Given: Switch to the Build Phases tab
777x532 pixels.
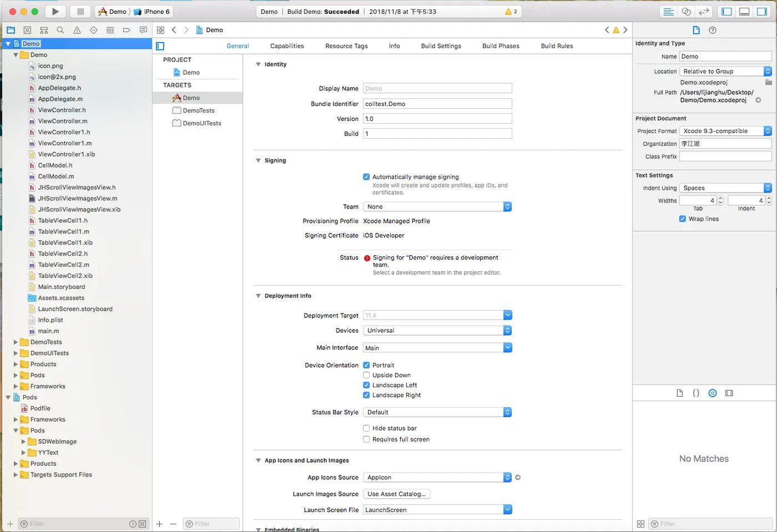Looking at the screenshot, I should [501, 46].
